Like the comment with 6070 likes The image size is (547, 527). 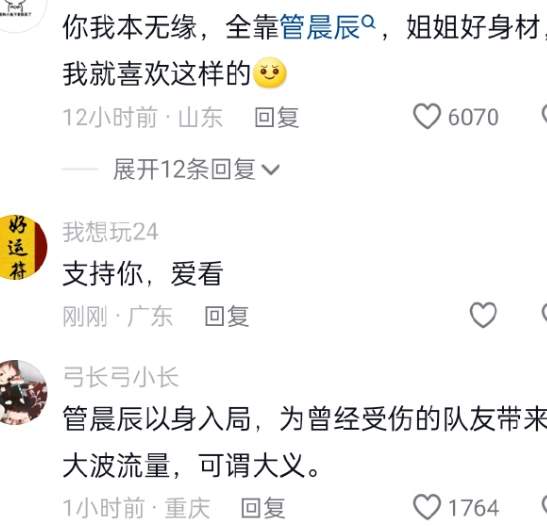tap(427, 116)
